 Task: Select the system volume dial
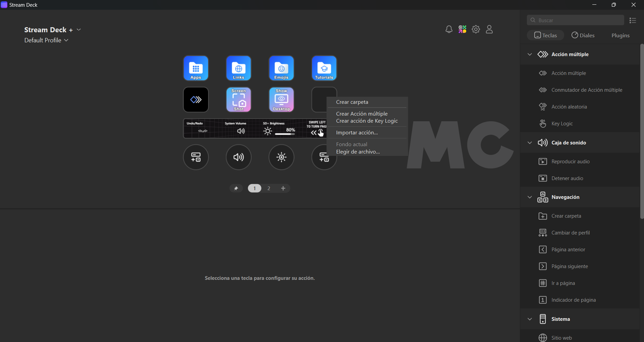coord(239,157)
